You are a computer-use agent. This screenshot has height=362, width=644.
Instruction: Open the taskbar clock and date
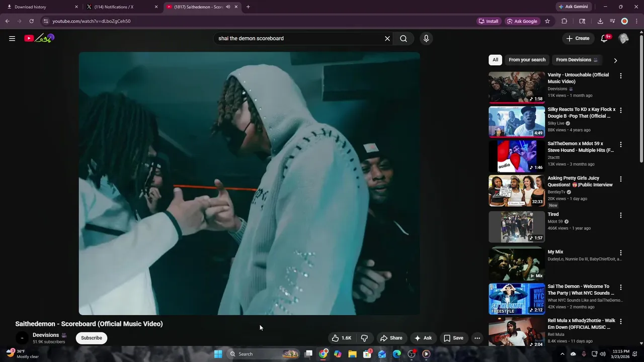point(621,354)
